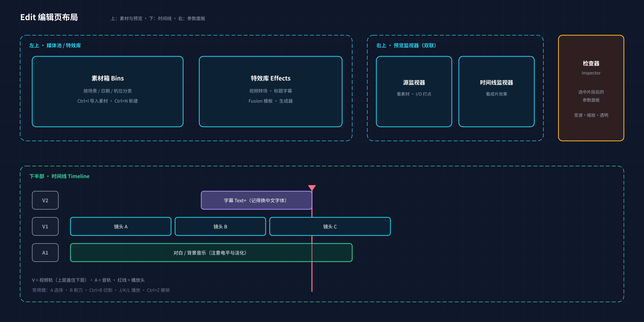Select the A1 audio track header
The width and height of the screenshot is (644, 322).
[45, 253]
